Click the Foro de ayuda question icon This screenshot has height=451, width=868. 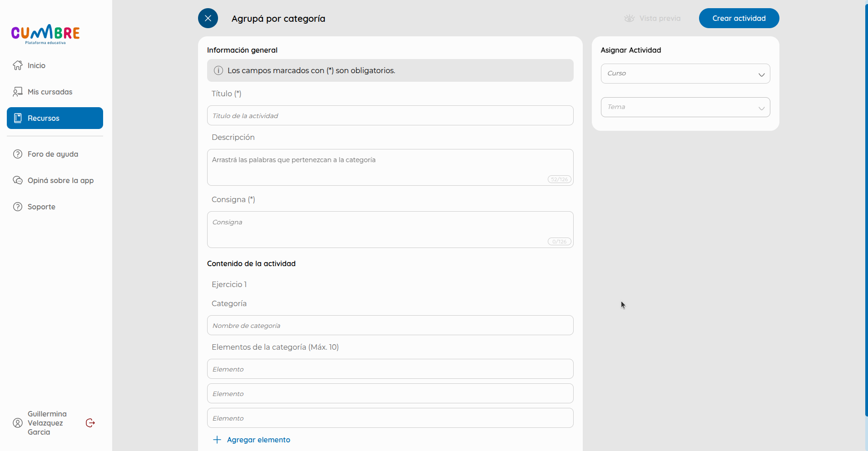pos(18,154)
